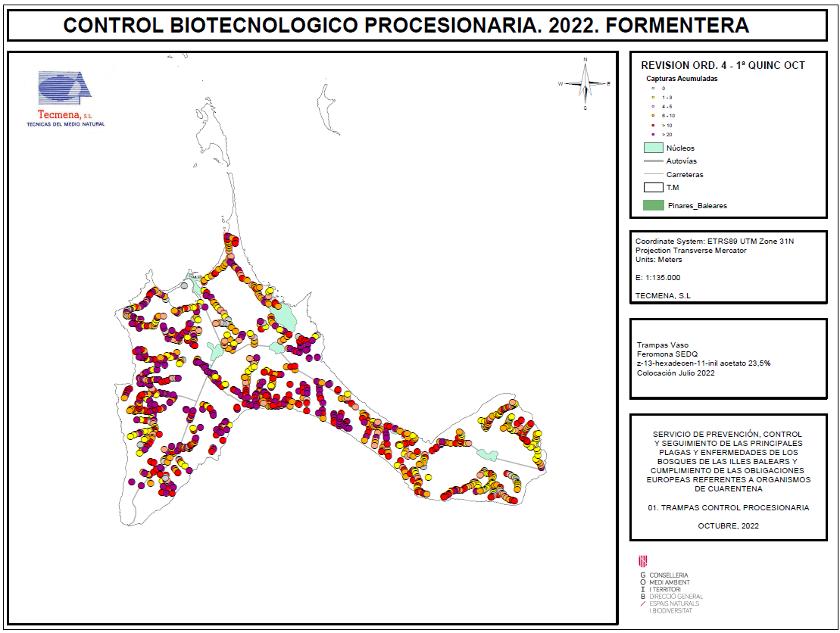840x633 pixels.
Task: Click the purple > 20 captures legend dot
Action: click(653, 134)
